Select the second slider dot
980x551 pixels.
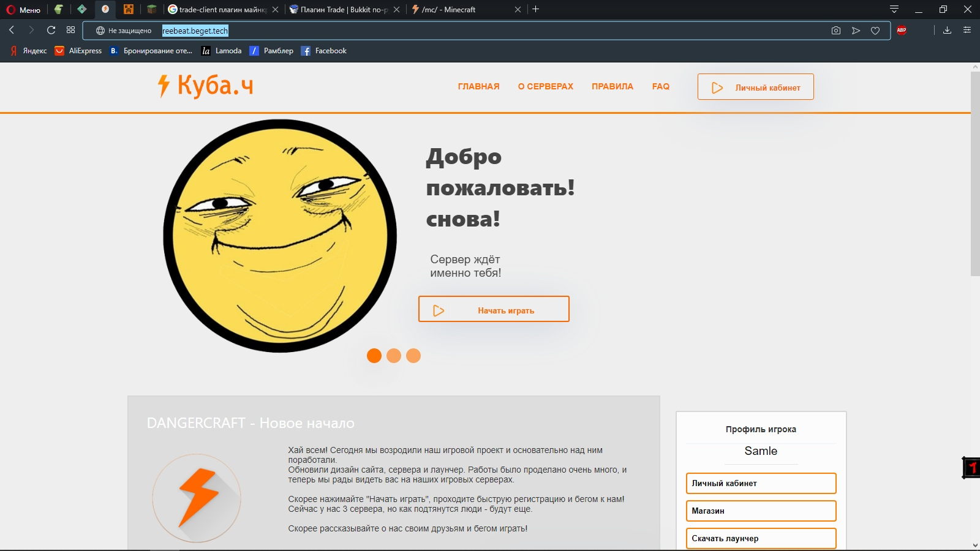click(x=394, y=356)
